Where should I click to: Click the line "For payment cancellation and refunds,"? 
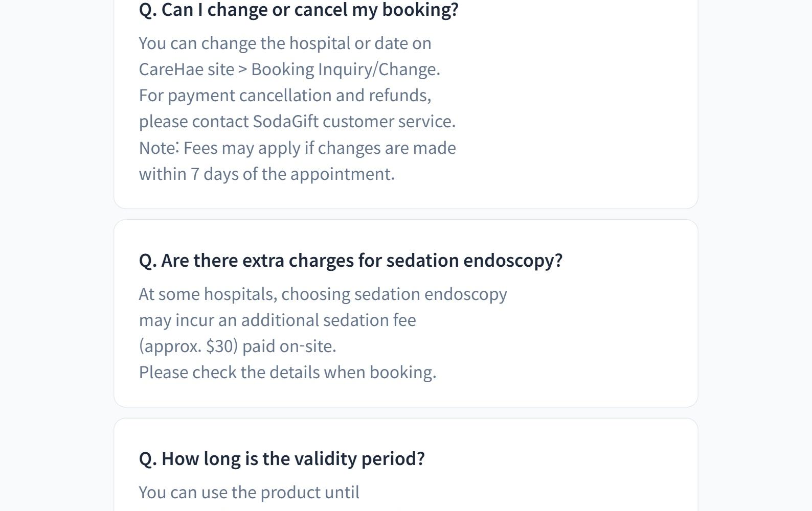[285, 95]
